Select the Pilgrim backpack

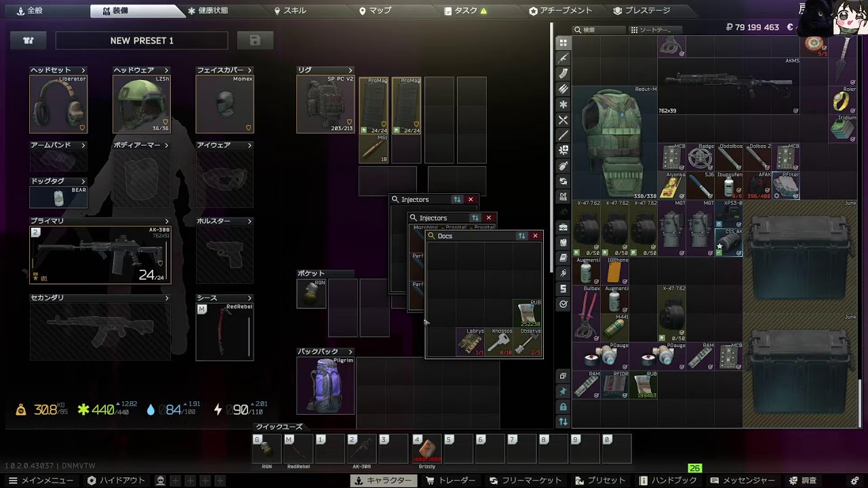325,385
